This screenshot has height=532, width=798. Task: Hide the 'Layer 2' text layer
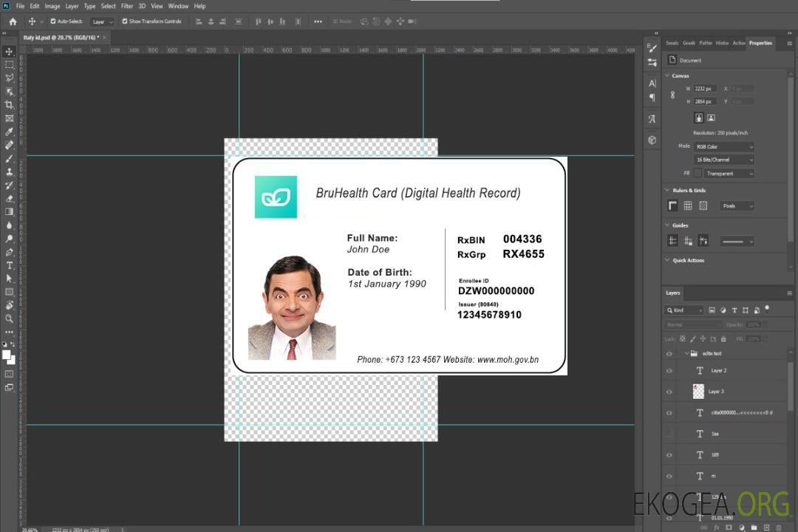(669, 371)
